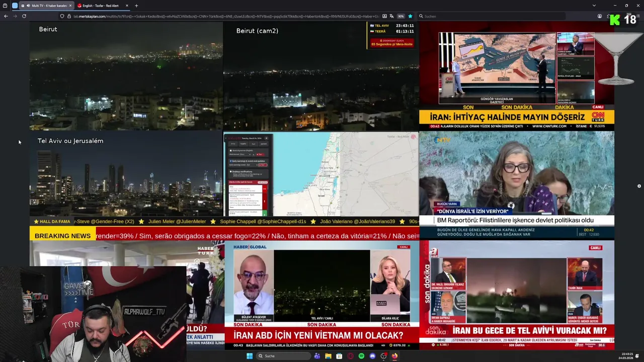The height and width of the screenshot is (362, 644).
Task: Open the Alert sound dropdown
Action: (x=245, y=154)
